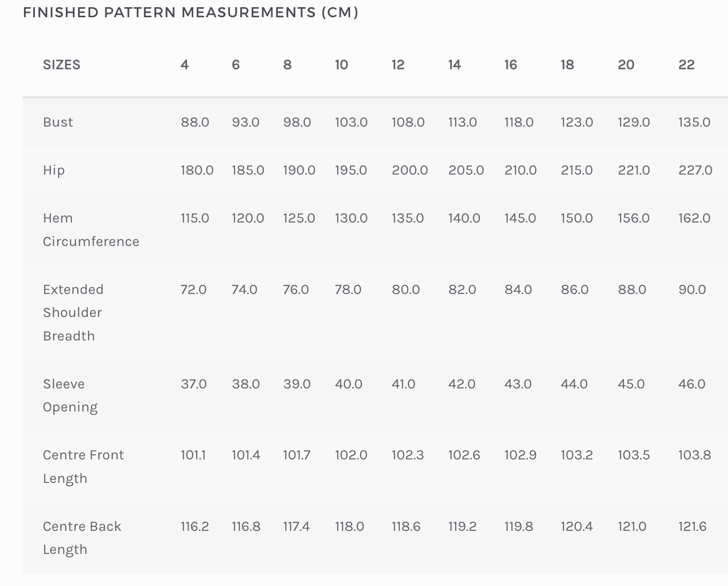Viewport: 728px width, 586px height.
Task: Click hip measurement 200.0 for size 12
Action: pyautogui.click(x=410, y=170)
